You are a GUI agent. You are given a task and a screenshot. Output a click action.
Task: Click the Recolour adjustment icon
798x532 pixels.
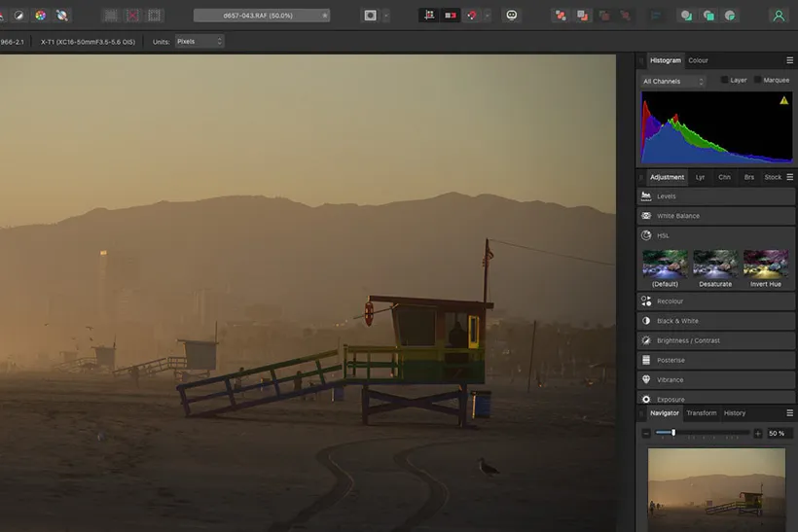point(646,301)
